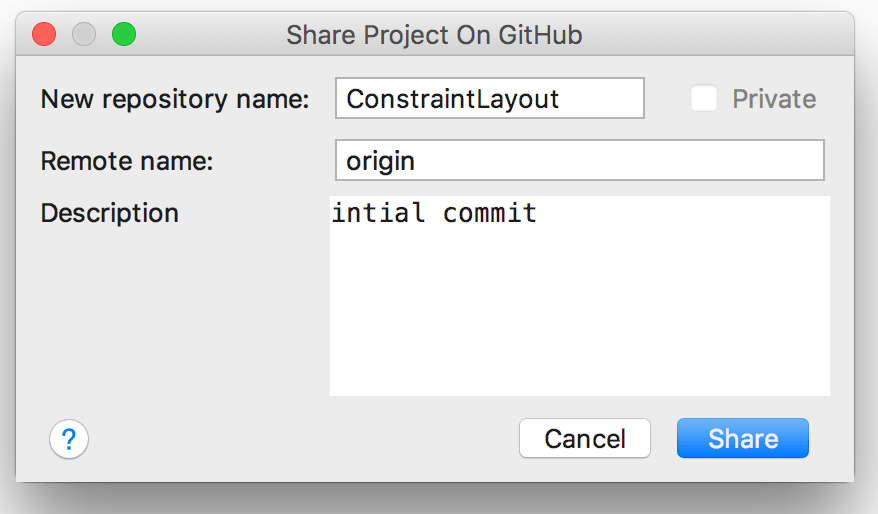Viewport: 878px width, 514px height.
Task: Click the blue Share button
Action: click(742, 438)
